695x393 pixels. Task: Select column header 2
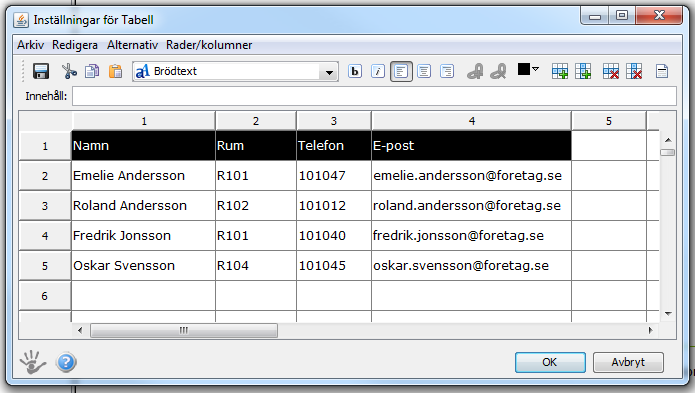(256, 121)
